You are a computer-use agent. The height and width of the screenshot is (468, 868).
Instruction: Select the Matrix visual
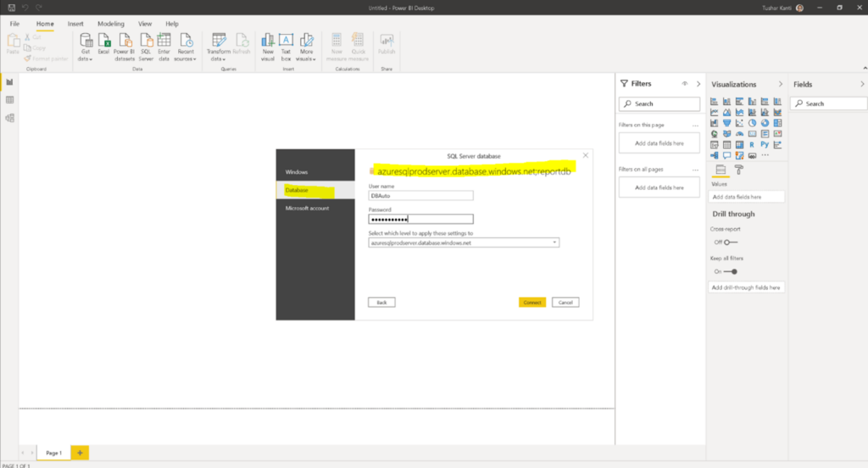(739, 144)
